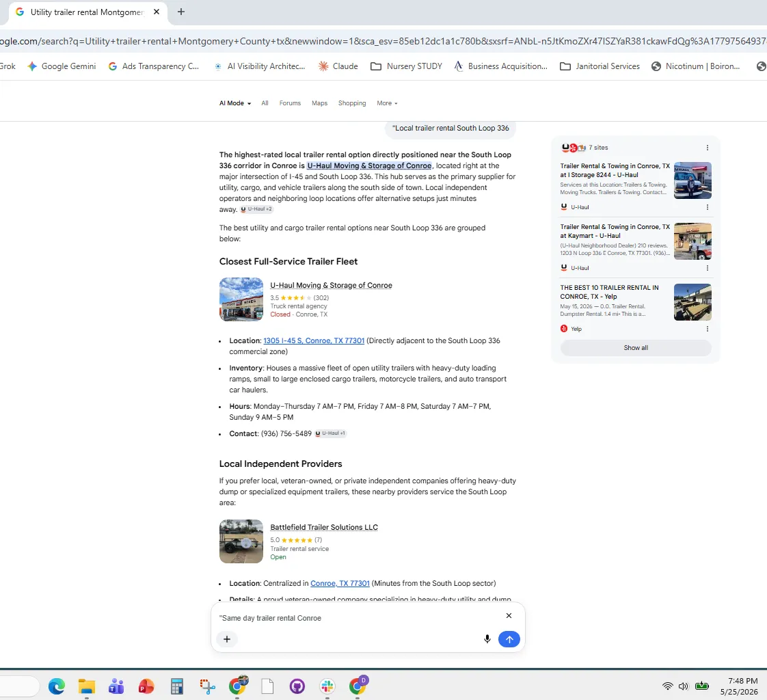Viewport: 767px width, 700px height.
Task: Open Nicotinum Boiron bookmark
Action: point(696,66)
